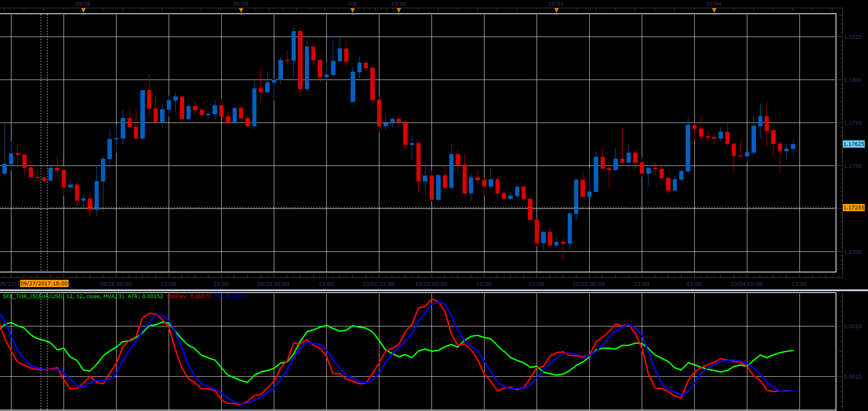Screen dimensions: 868x411
Task: Click the 10/03 05:00 time axis label
Action: 589,284
